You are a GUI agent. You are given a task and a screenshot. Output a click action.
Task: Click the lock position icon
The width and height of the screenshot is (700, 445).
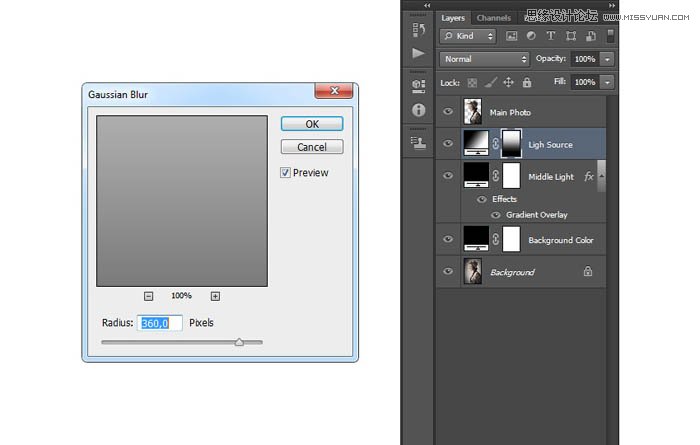click(508, 82)
